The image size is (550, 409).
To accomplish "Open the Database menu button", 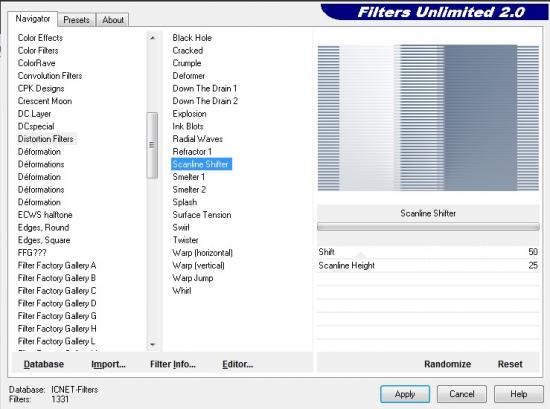I will [44, 364].
